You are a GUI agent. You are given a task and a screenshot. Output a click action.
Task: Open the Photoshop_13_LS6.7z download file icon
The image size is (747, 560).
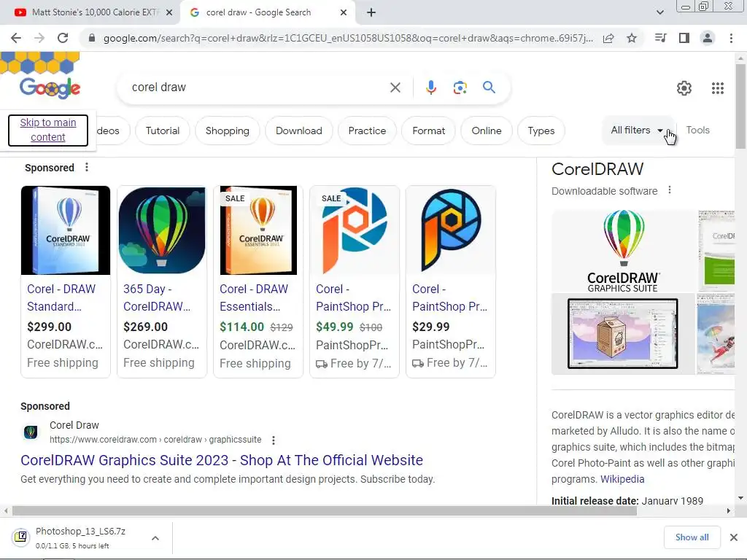click(20, 537)
